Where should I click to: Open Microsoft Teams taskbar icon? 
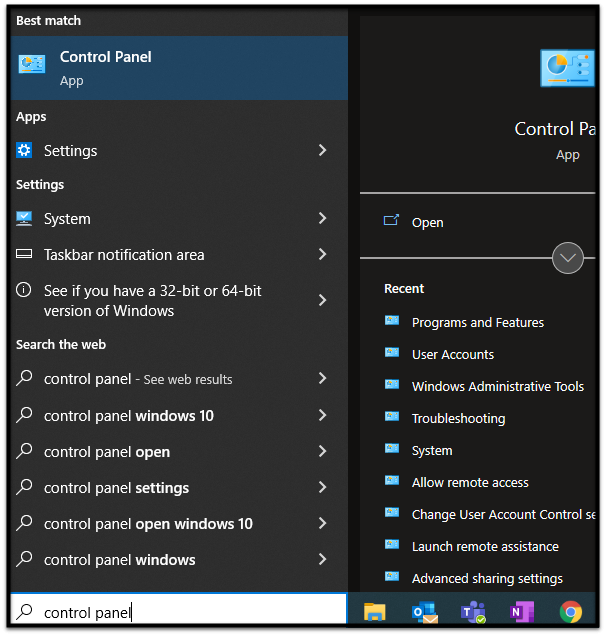click(x=473, y=612)
